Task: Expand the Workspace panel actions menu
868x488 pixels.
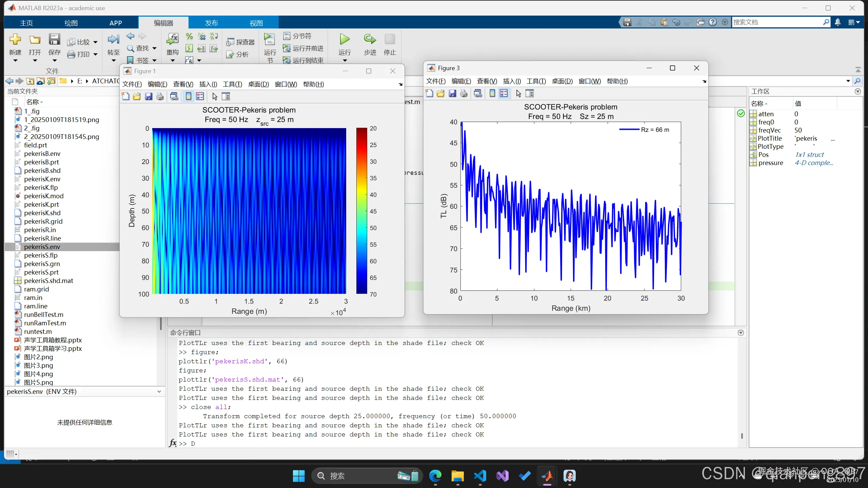Action: pos(857,91)
